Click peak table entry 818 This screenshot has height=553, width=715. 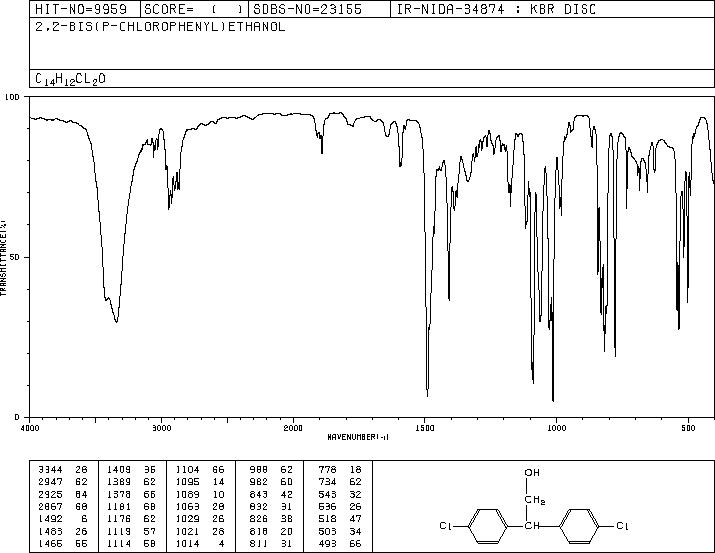259,531
